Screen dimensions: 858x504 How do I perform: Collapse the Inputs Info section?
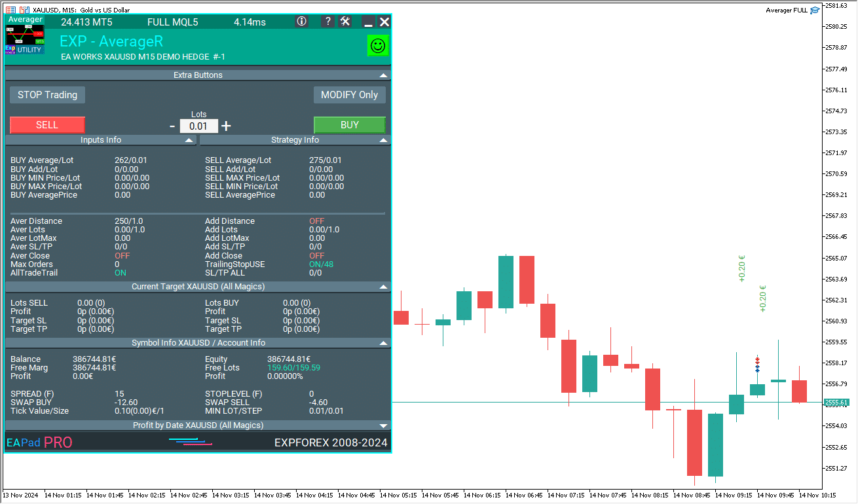pyautogui.click(x=189, y=140)
